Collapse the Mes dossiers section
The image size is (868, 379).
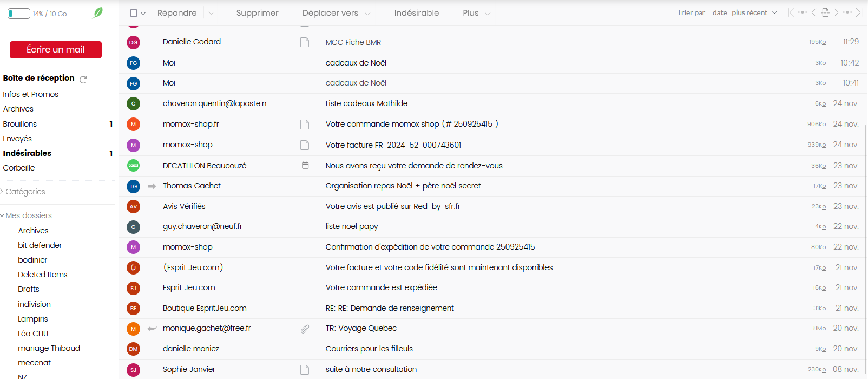[x=3, y=215]
